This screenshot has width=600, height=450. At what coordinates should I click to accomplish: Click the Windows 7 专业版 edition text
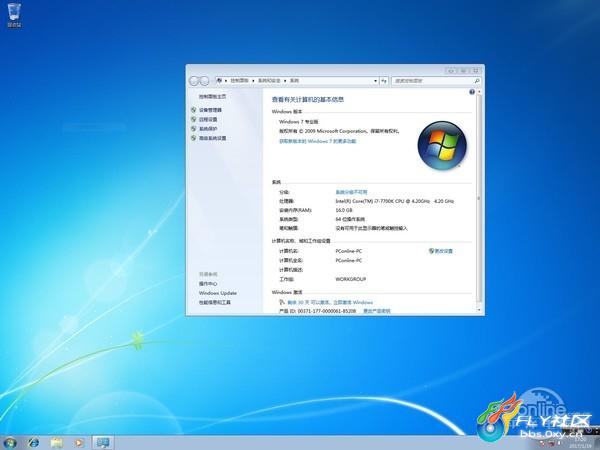(x=299, y=122)
